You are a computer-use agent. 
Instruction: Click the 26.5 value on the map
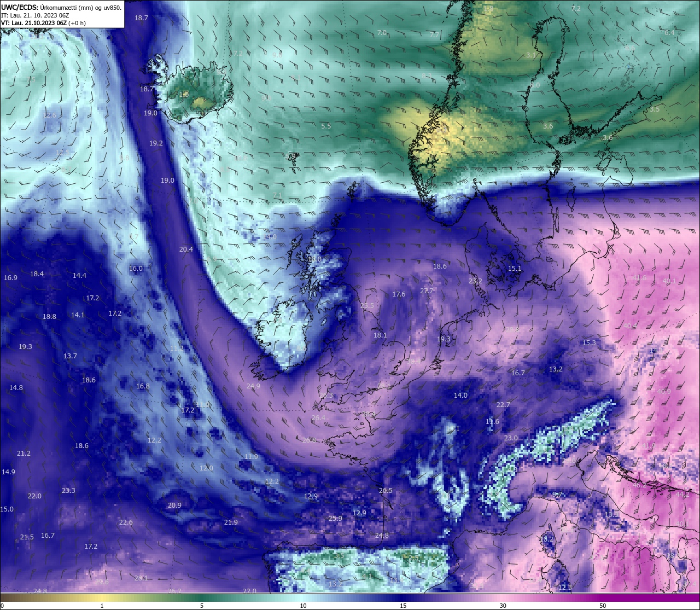(x=386, y=491)
